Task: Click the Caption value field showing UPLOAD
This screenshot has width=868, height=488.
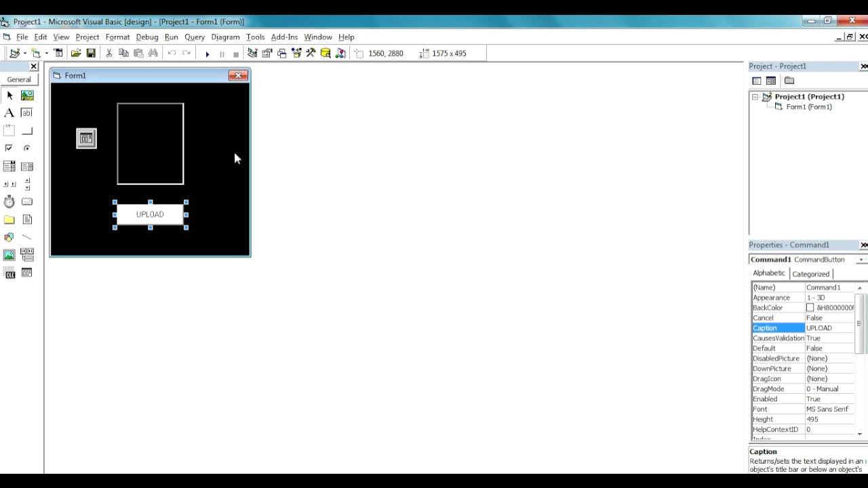Action: (829, 328)
